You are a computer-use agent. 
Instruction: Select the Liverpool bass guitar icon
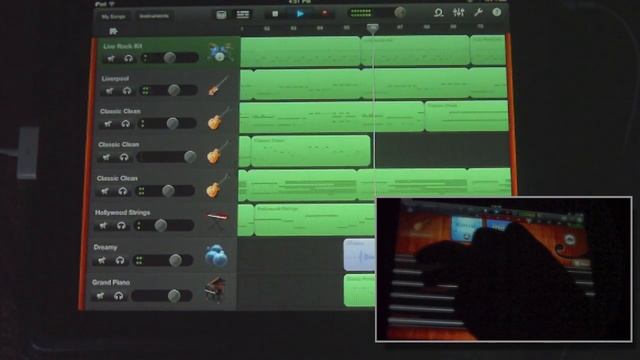[218, 86]
